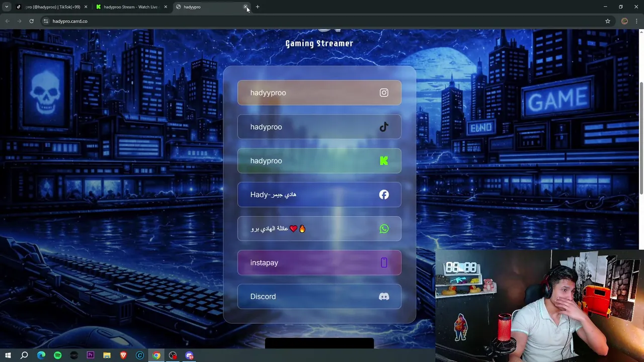Open the Windows Start menu

(x=8, y=355)
